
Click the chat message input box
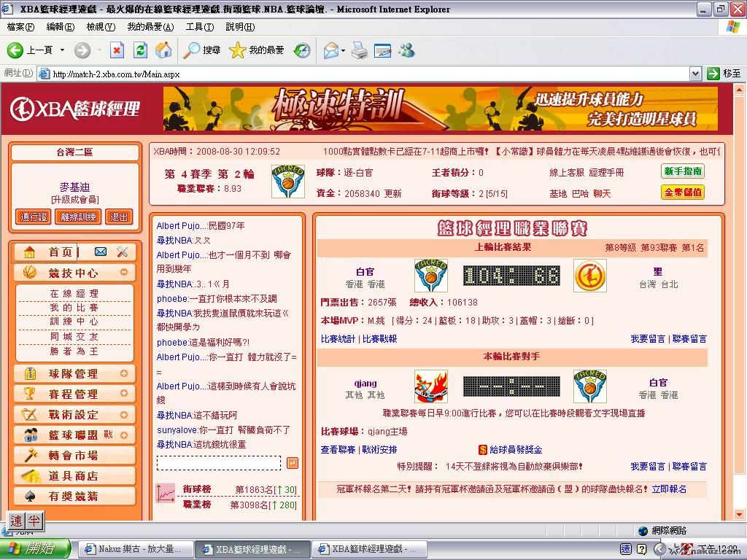pyautogui.click(x=218, y=463)
